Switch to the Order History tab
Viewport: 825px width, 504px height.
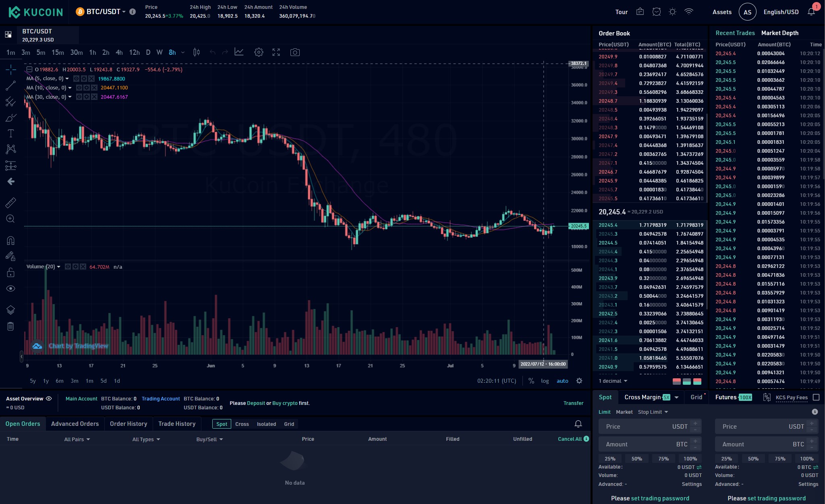coord(129,424)
